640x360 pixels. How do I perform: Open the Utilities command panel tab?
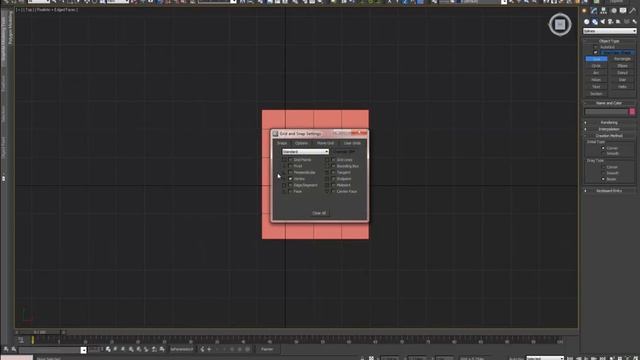pyautogui.click(x=633, y=11)
